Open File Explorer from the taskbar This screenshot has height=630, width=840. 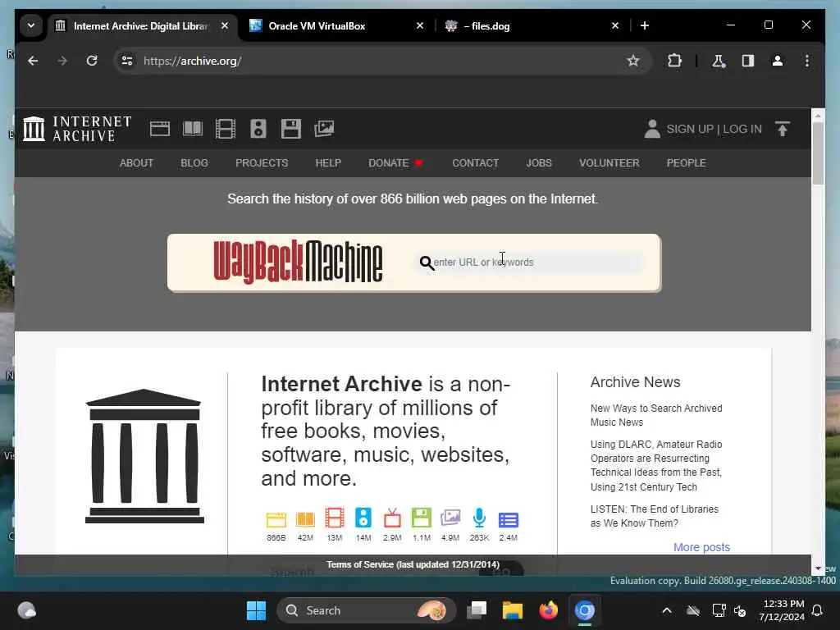coord(512,610)
